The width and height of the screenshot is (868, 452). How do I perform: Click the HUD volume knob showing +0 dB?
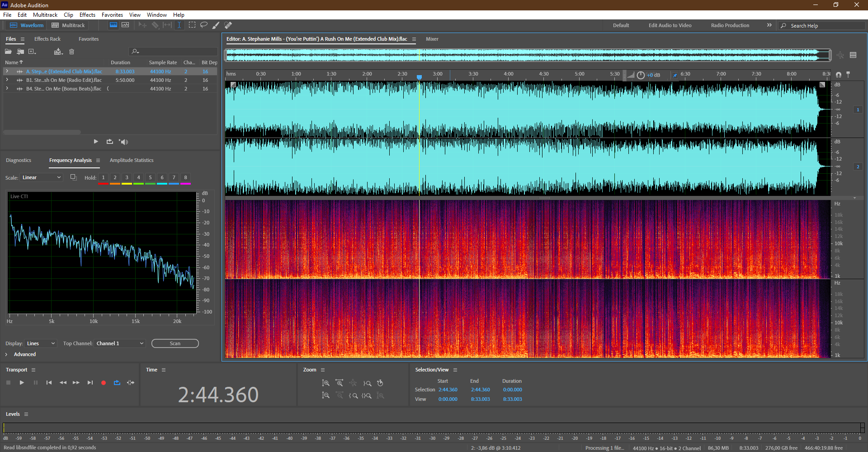coord(641,75)
